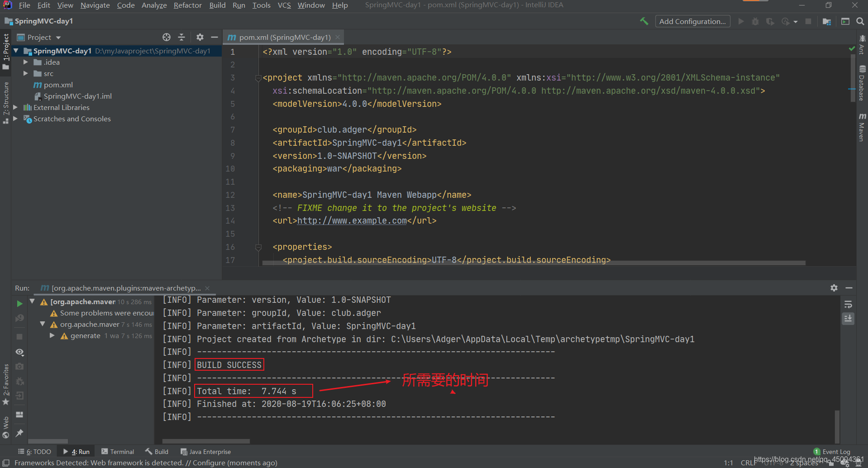Open the Ant tool window sidebar tab
The image size is (868, 468).
pyautogui.click(x=862, y=44)
